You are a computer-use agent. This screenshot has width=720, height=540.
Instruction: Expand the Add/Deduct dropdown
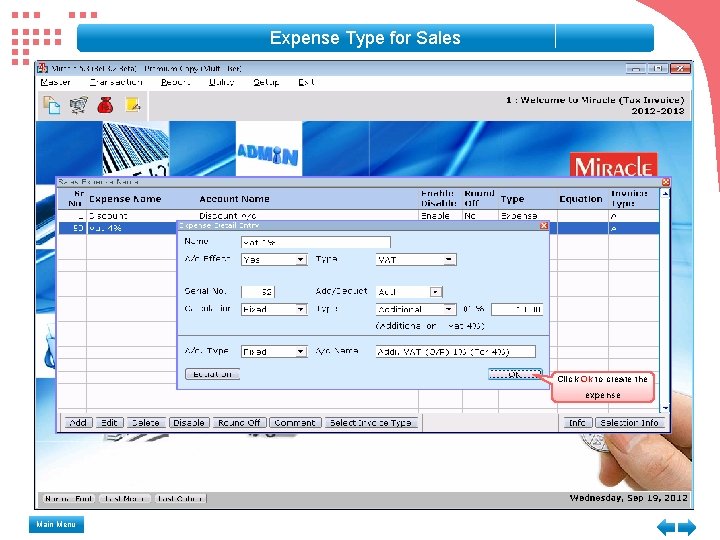435,292
